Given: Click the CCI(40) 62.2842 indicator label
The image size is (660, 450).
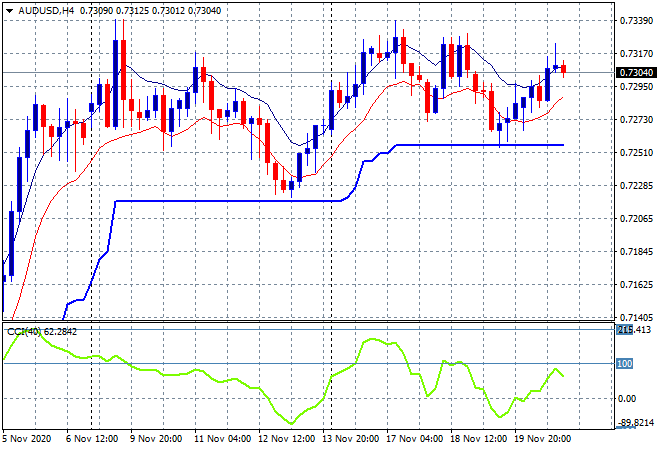Looking at the screenshot, I should [42, 332].
